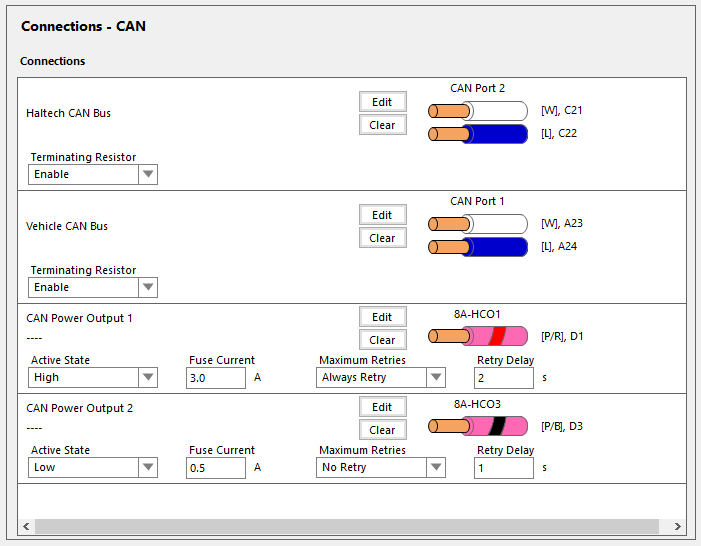Click the [W], C21 pin text

pos(562,110)
